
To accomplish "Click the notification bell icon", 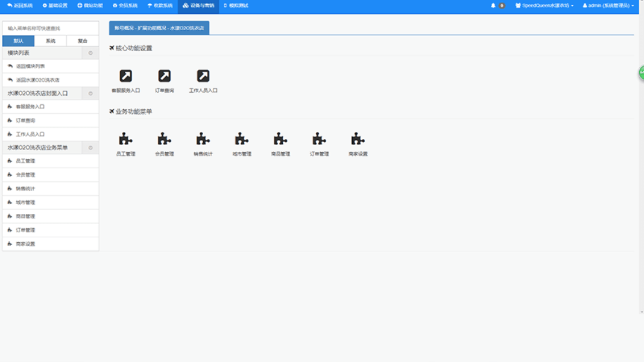I will pos(493,5).
